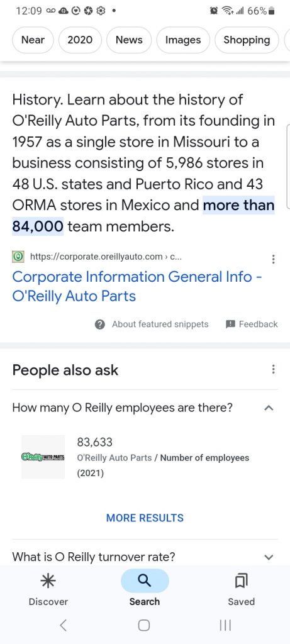This screenshot has width=290, height=644.
Task: Select the News filter chip
Action: (x=129, y=40)
